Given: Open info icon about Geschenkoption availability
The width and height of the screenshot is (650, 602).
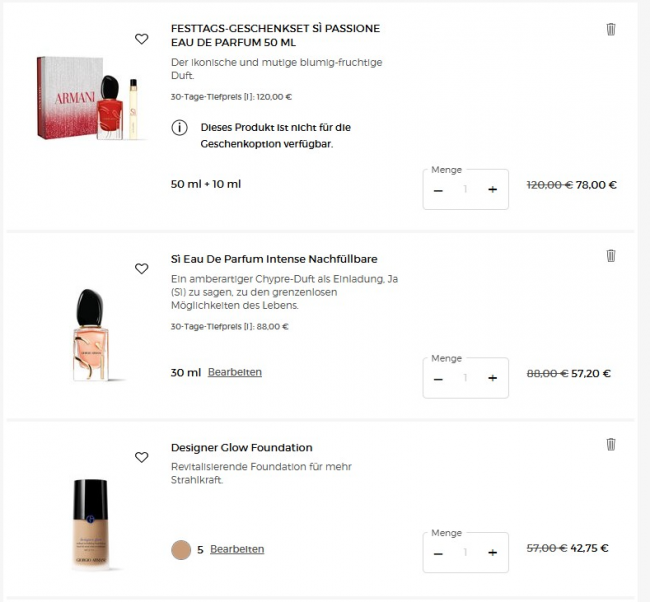Looking at the screenshot, I should 179,128.
